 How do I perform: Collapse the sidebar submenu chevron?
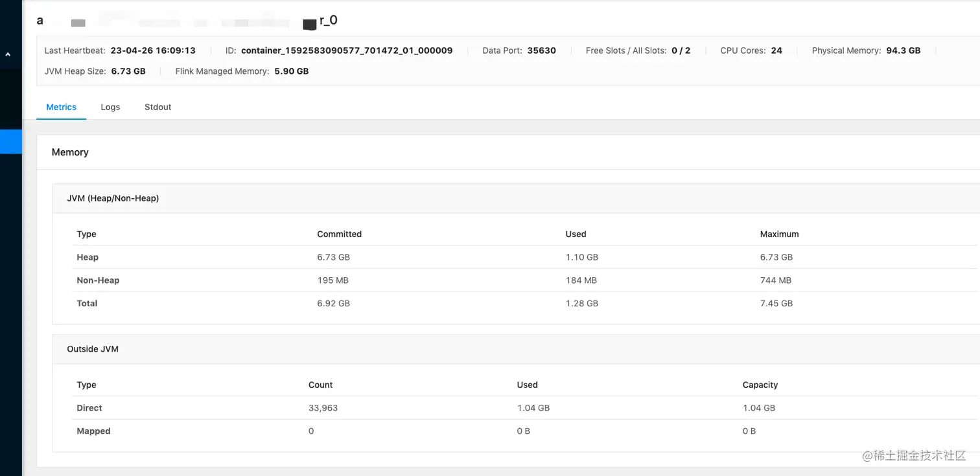(8, 55)
